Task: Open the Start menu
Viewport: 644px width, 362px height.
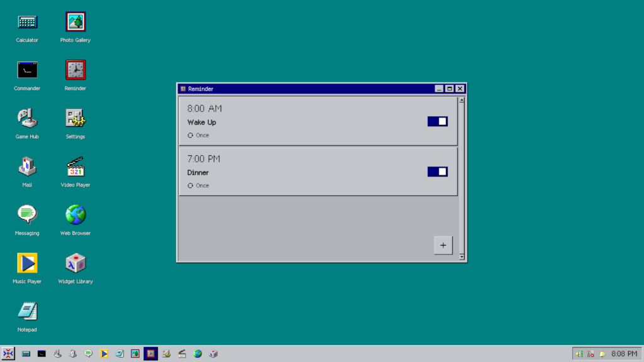Action: [9, 354]
